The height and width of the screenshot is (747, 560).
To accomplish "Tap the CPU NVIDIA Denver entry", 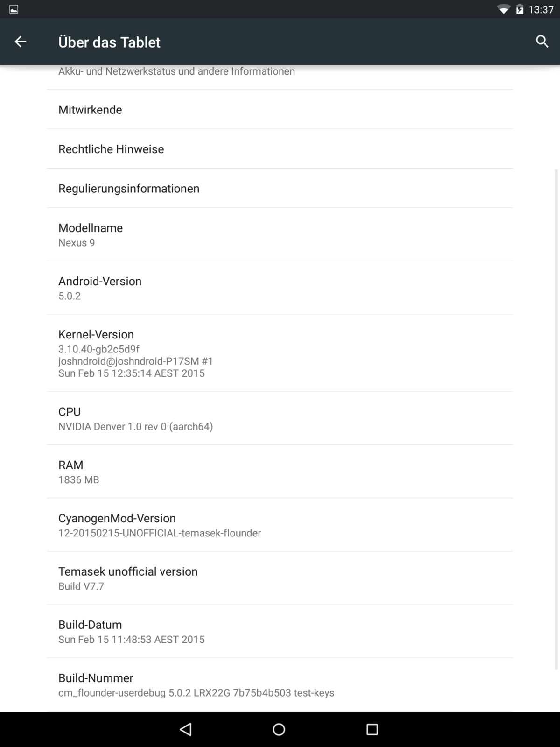I will [x=280, y=418].
